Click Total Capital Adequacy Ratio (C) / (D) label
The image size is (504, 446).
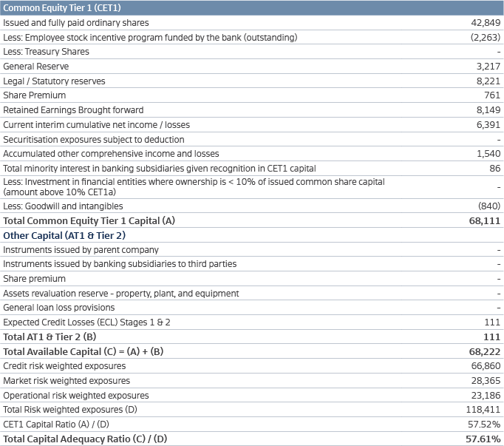coord(85,439)
